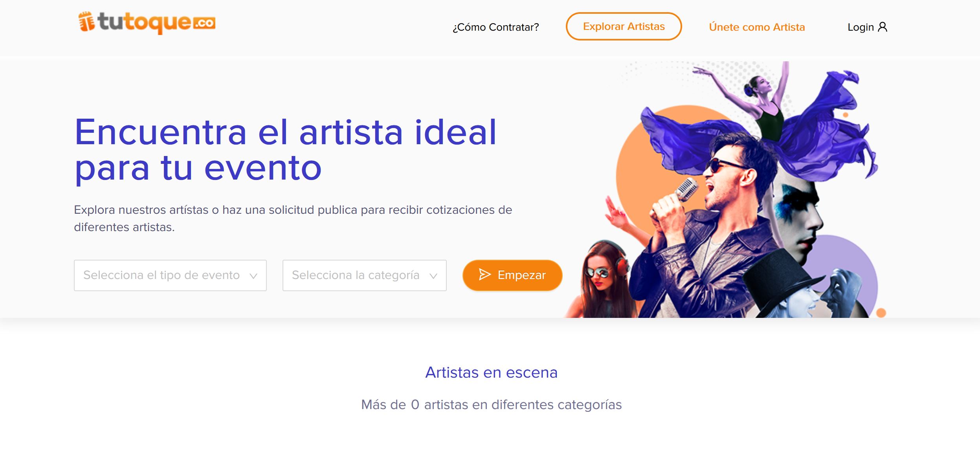Open the Login link
The height and width of the screenshot is (457, 980).
(867, 27)
